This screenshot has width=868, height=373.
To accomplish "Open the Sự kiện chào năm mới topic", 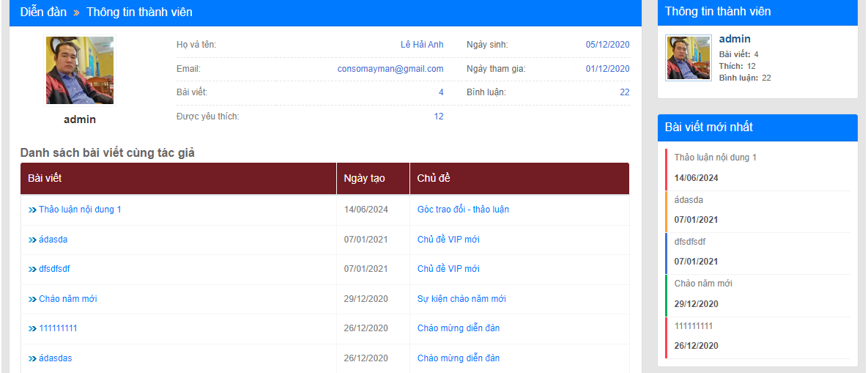I will coord(461,299).
